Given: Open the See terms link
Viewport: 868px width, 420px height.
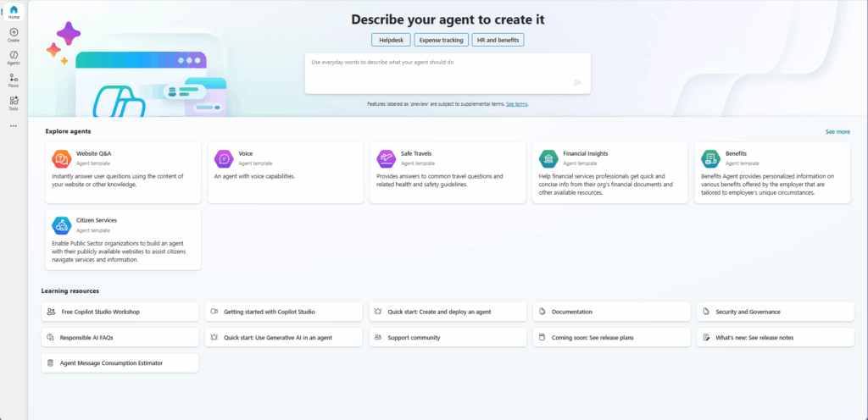Looking at the screenshot, I should click(516, 104).
